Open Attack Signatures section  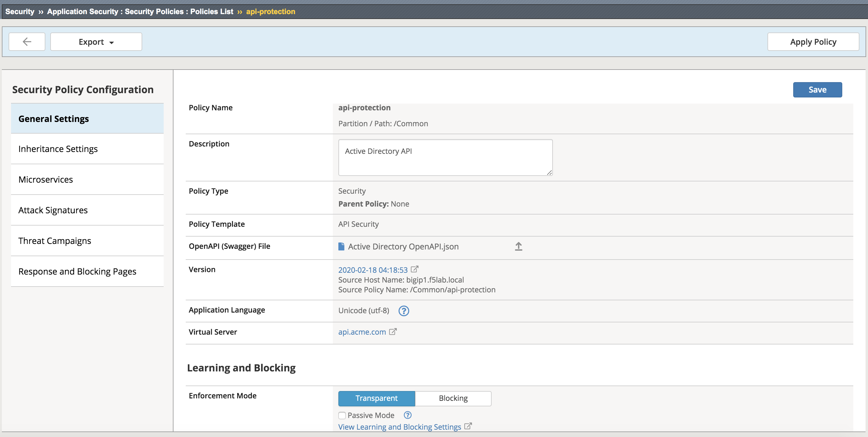click(x=87, y=210)
